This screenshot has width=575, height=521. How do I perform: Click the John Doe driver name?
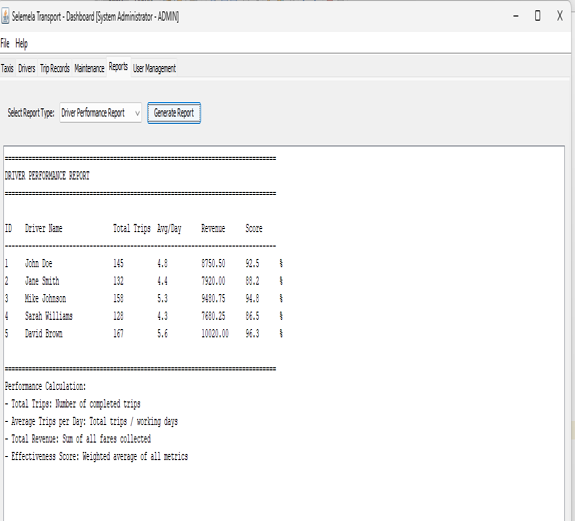tap(39, 264)
